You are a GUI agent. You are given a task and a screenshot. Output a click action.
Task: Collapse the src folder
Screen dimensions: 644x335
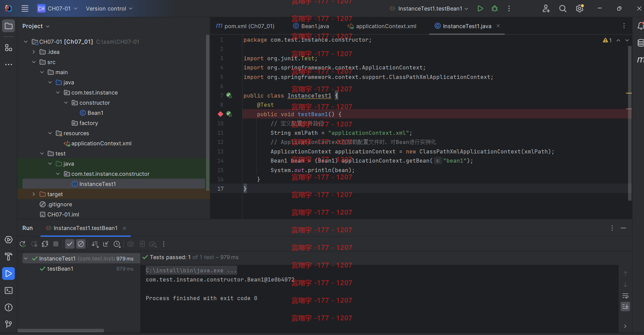tap(34, 62)
